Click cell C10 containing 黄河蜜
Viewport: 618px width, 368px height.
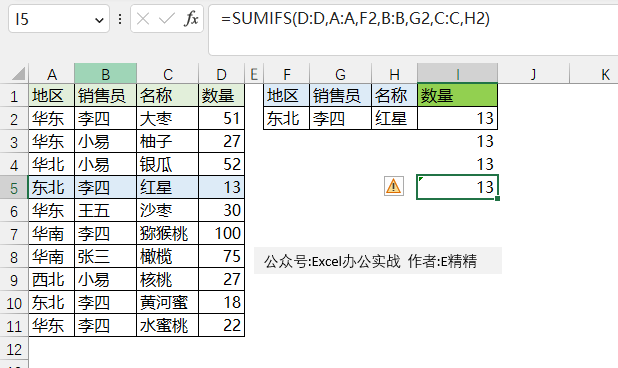[x=168, y=303]
